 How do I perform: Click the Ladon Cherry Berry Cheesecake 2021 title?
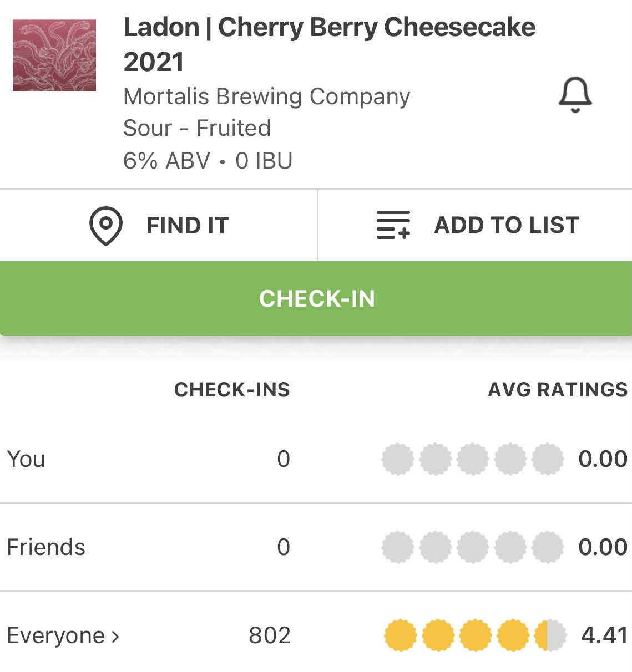[329, 44]
